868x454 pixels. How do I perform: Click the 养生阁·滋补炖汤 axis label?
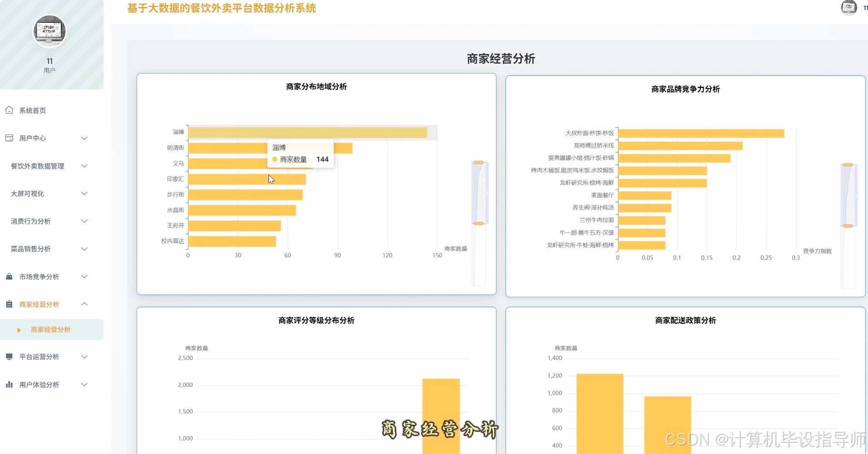(593, 208)
